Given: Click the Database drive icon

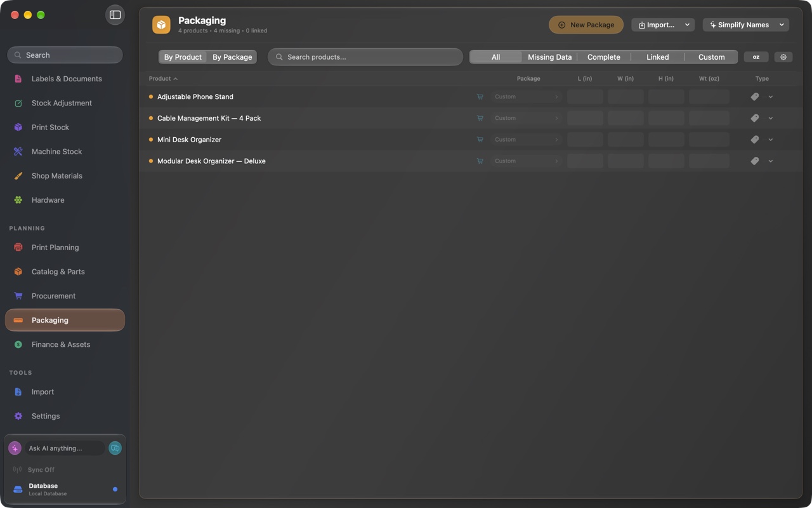Looking at the screenshot, I should click(18, 490).
